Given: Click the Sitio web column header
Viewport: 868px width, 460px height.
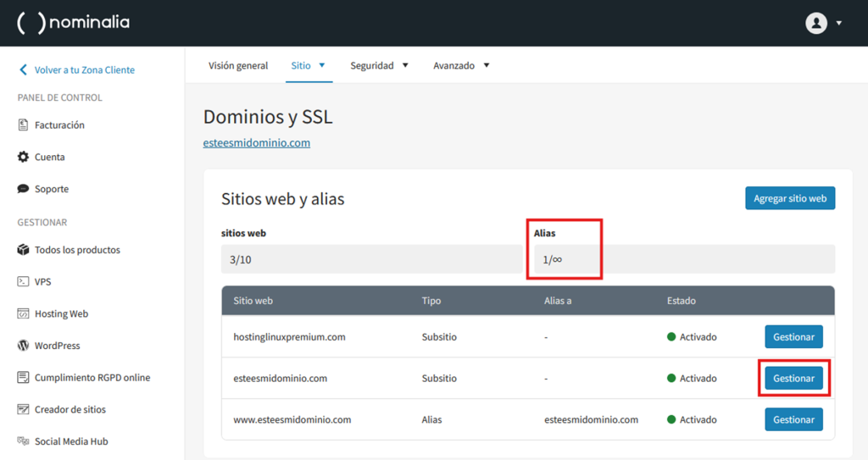Looking at the screenshot, I should [x=253, y=301].
